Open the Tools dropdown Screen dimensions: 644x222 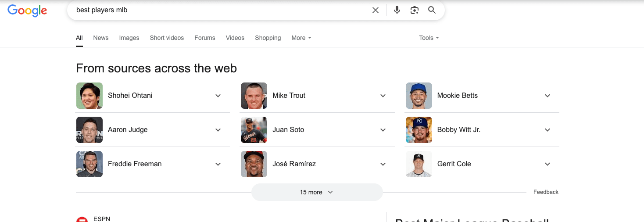[x=429, y=38]
